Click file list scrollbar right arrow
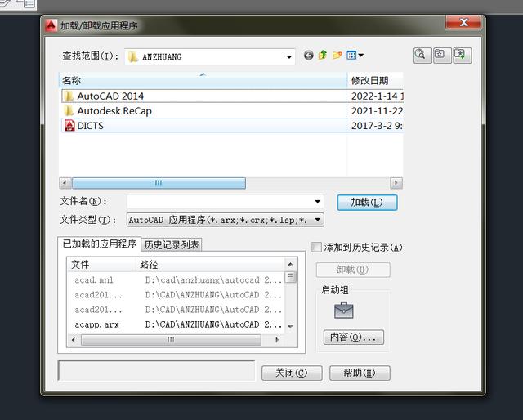The image size is (523, 420). tap(396, 183)
